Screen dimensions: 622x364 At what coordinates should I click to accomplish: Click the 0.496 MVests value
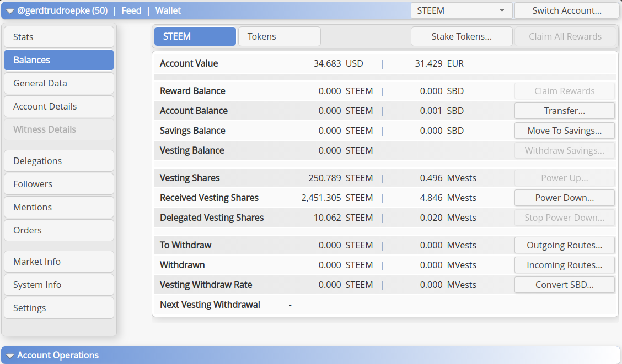click(448, 178)
